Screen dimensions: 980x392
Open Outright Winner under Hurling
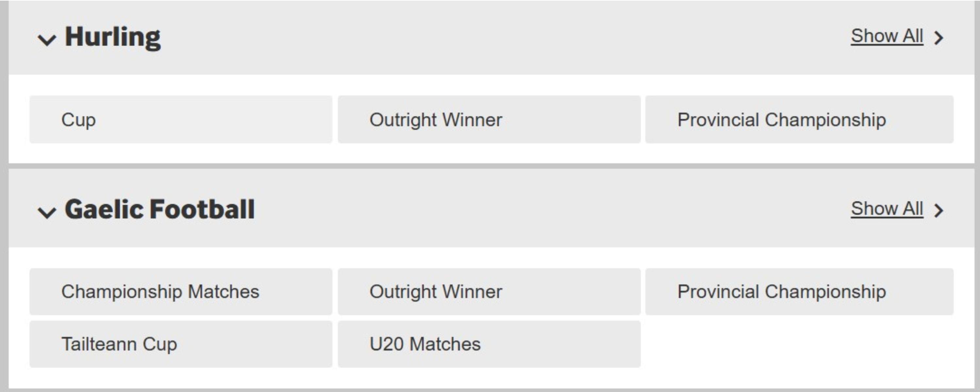click(489, 120)
